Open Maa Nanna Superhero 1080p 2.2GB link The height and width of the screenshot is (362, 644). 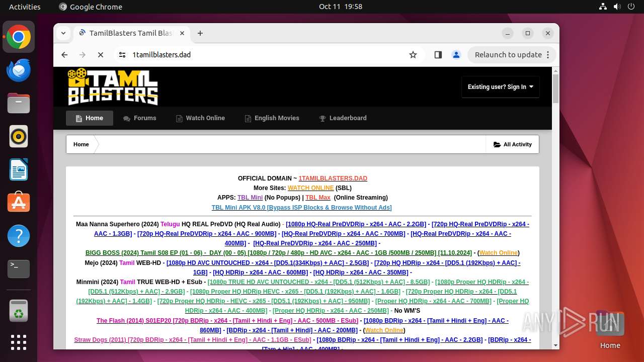(x=356, y=224)
